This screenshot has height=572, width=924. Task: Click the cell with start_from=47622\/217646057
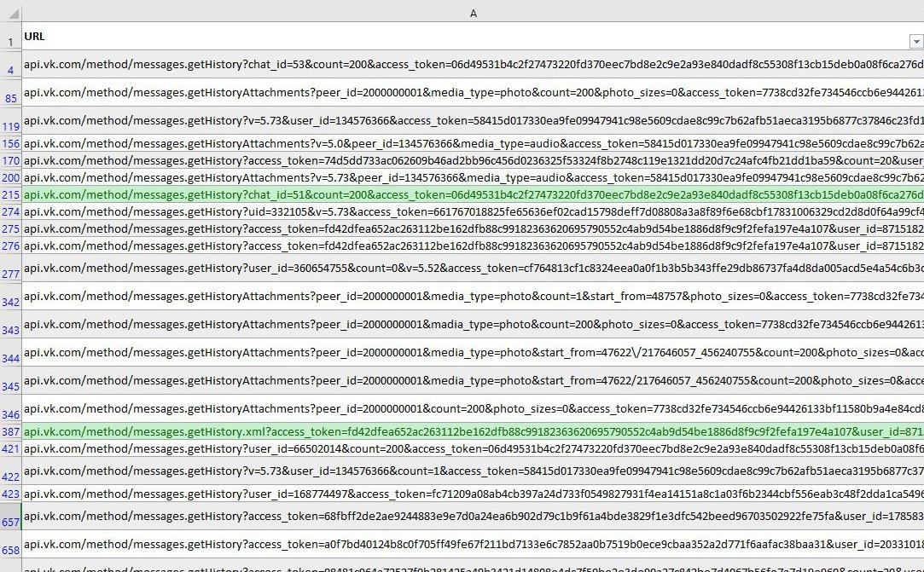tap(473, 353)
